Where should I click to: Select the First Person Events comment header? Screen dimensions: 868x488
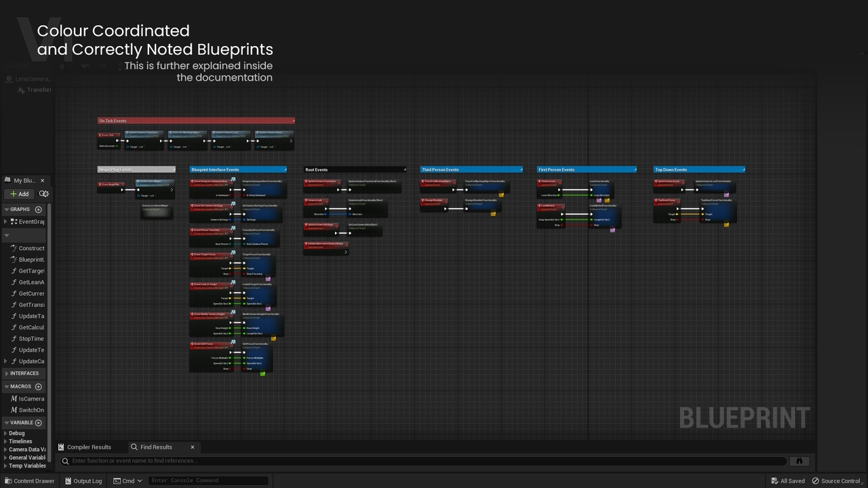pos(587,169)
